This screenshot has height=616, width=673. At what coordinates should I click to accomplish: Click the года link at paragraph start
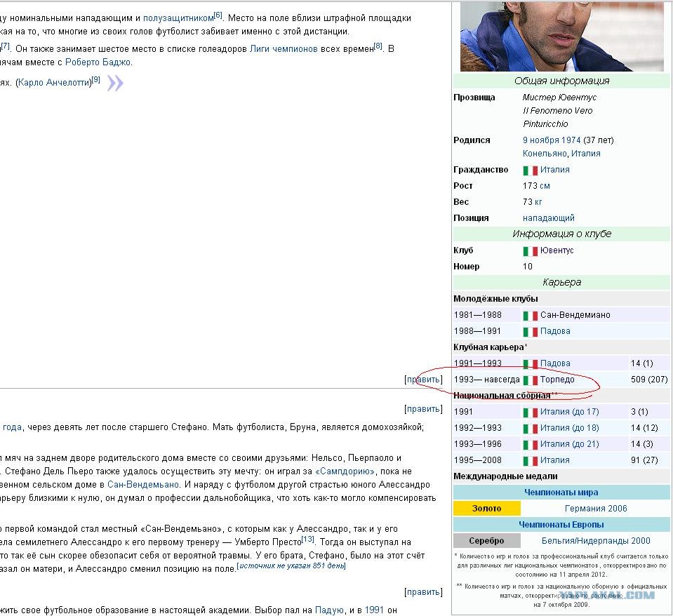click(12, 427)
